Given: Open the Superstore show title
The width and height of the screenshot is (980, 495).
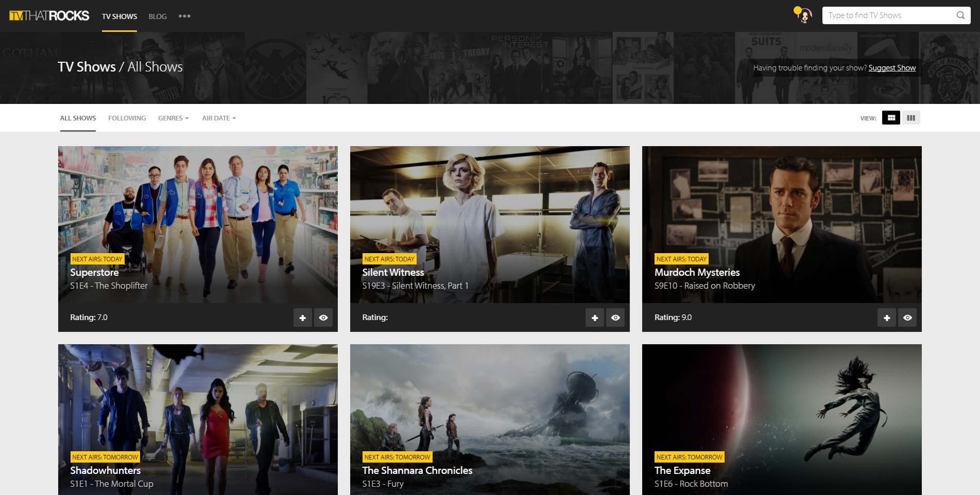Looking at the screenshot, I should click(x=95, y=272).
